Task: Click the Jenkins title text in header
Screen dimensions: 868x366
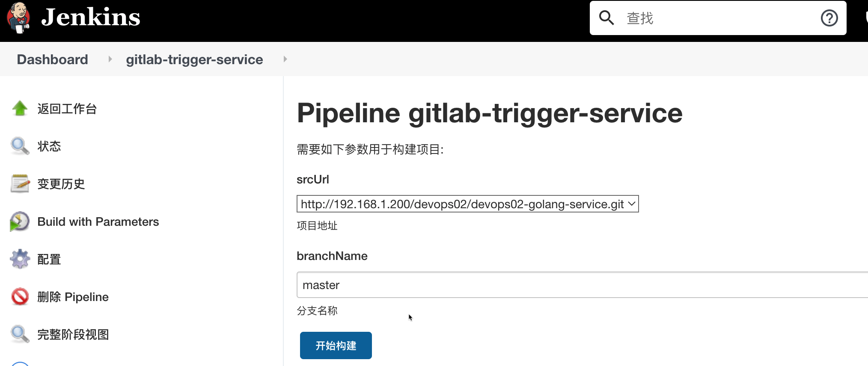Action: (91, 17)
